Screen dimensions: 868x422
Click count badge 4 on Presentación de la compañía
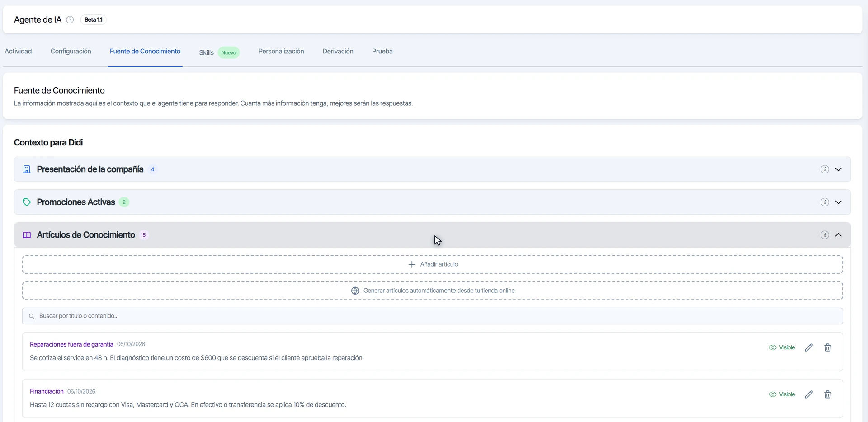[x=152, y=169]
